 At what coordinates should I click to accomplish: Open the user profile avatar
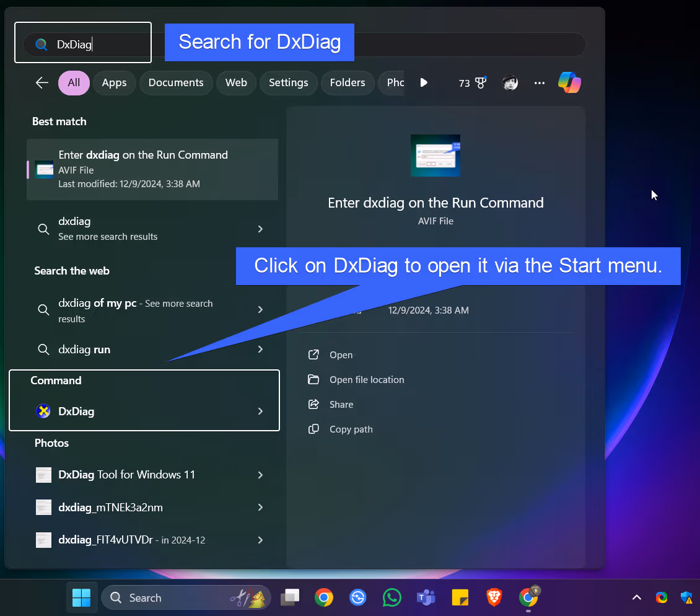pos(510,82)
